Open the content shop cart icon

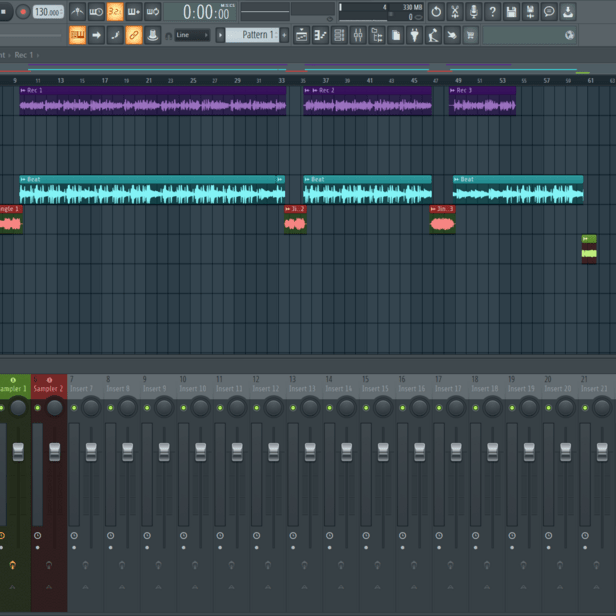471,35
